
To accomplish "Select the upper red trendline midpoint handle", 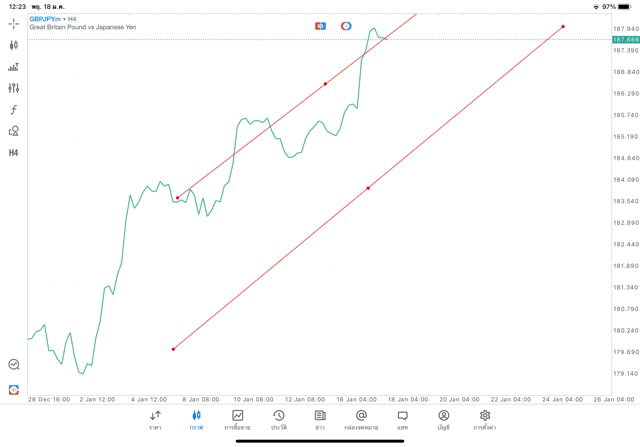I will pos(326,84).
